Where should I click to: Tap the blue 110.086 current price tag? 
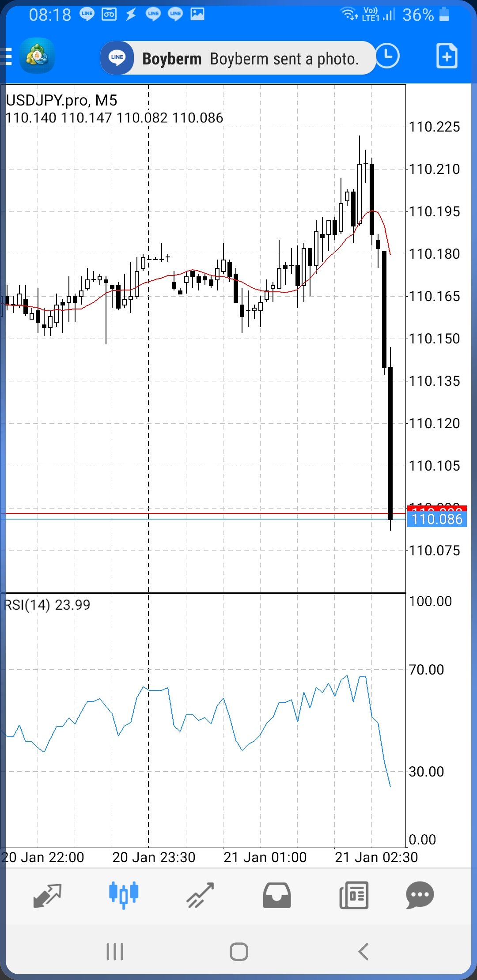tap(437, 519)
